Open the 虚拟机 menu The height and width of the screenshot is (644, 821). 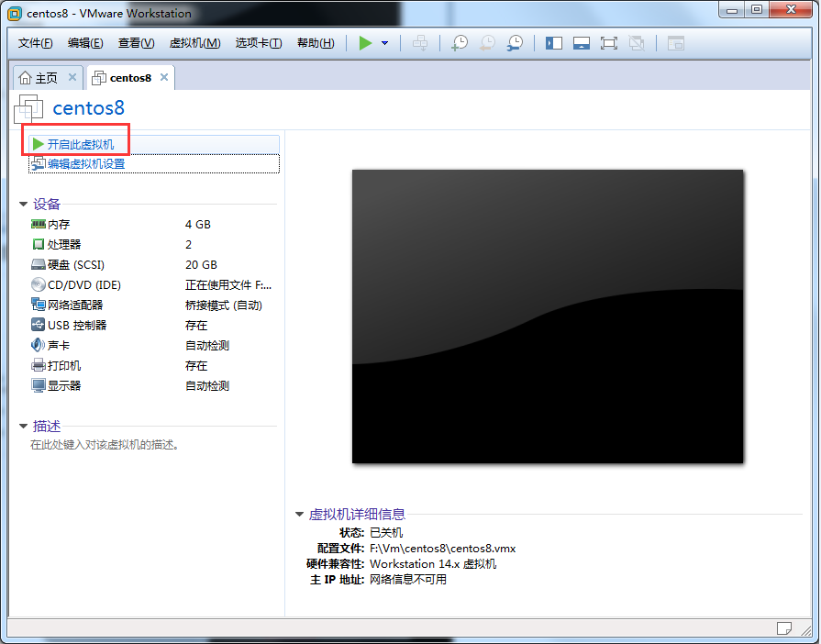click(x=194, y=43)
